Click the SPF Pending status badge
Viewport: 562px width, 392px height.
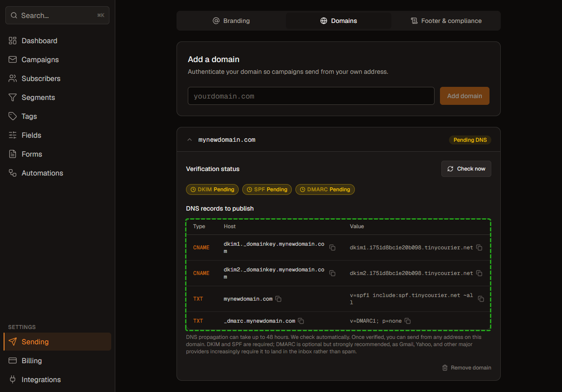click(267, 189)
